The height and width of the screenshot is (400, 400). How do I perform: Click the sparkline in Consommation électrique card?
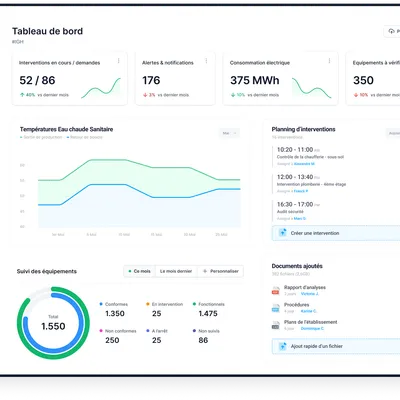point(312,88)
